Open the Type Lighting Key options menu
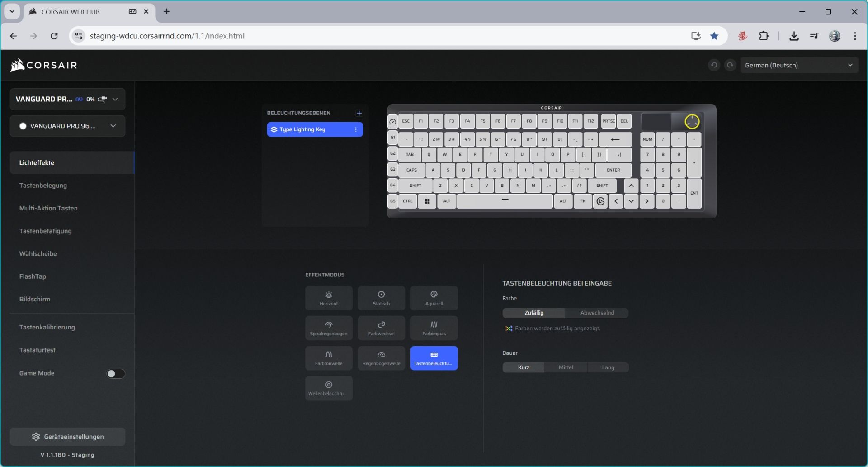The width and height of the screenshot is (868, 467). [x=356, y=129]
